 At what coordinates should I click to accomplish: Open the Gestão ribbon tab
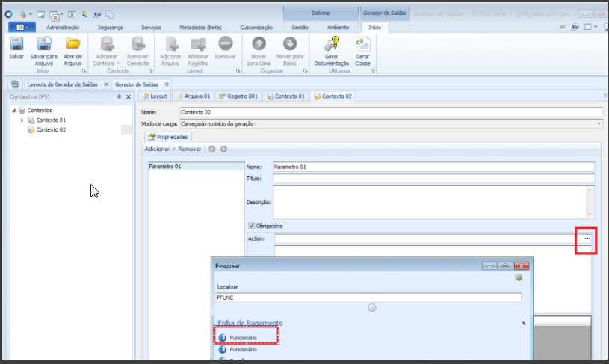(x=300, y=28)
